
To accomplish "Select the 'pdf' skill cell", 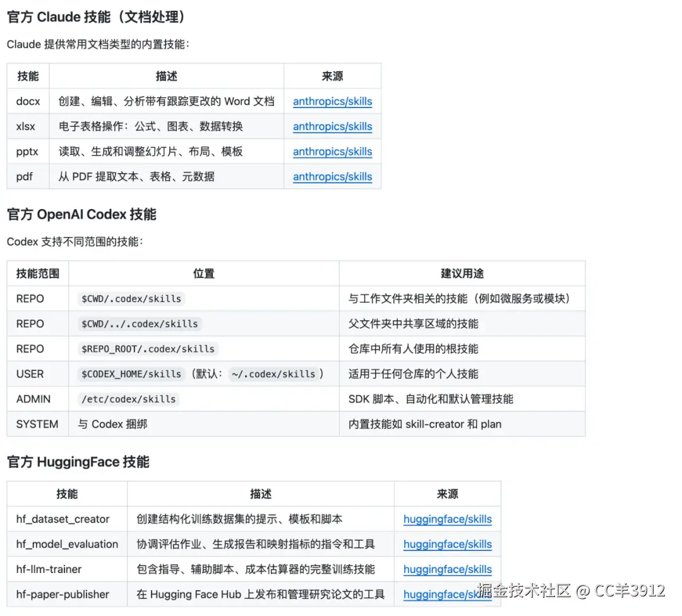I will tap(28, 177).
